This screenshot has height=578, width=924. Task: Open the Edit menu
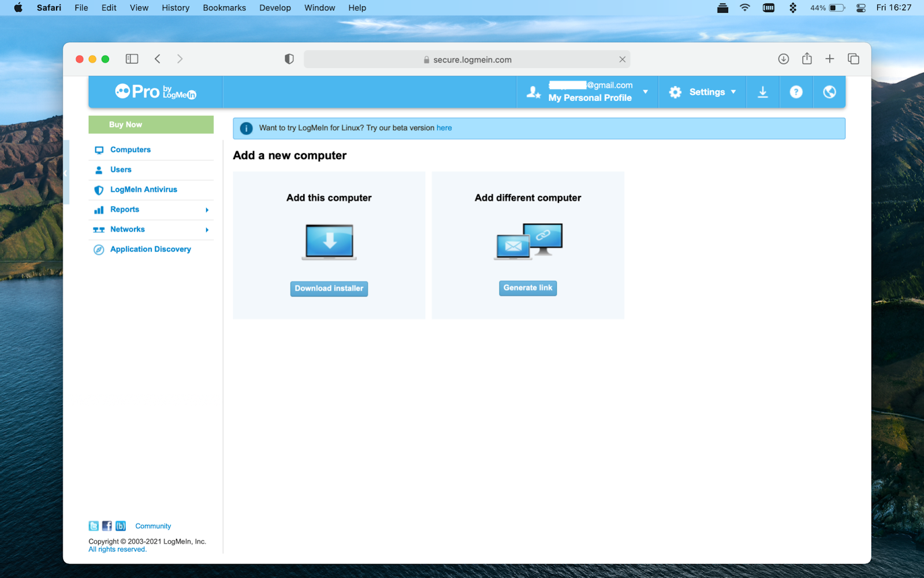pyautogui.click(x=109, y=8)
